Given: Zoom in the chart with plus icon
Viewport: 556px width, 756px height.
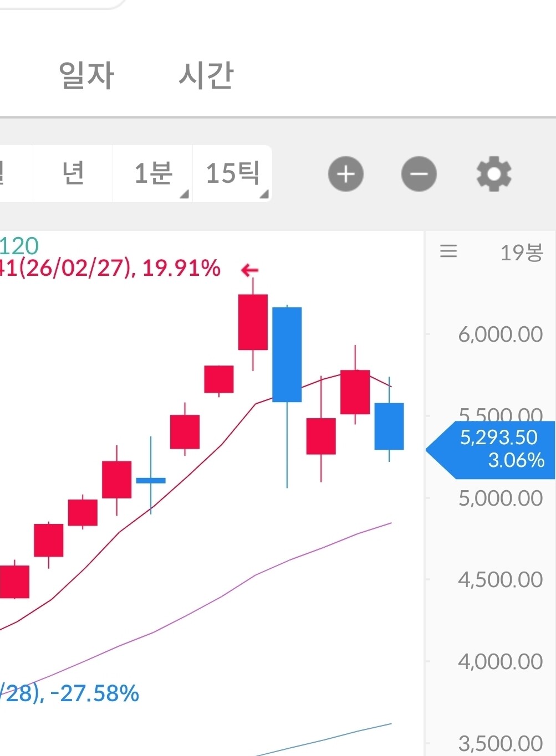Looking at the screenshot, I should (346, 174).
